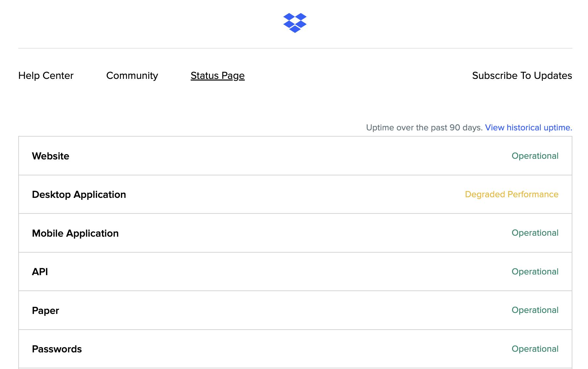Click the Paper component name
The width and height of the screenshot is (588, 369).
click(45, 310)
